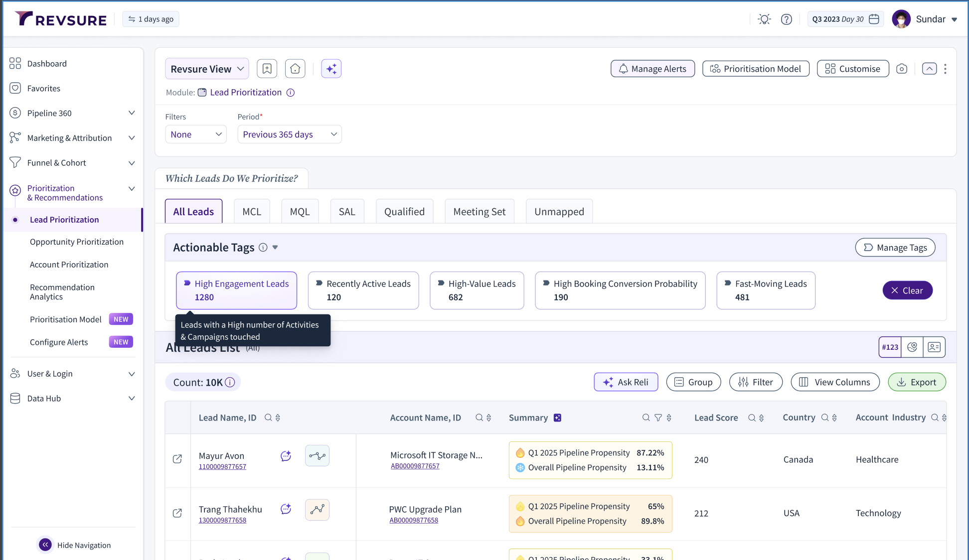This screenshot has width=969, height=560.
Task: Search in Account Name, ID column
Action: coord(480,418)
